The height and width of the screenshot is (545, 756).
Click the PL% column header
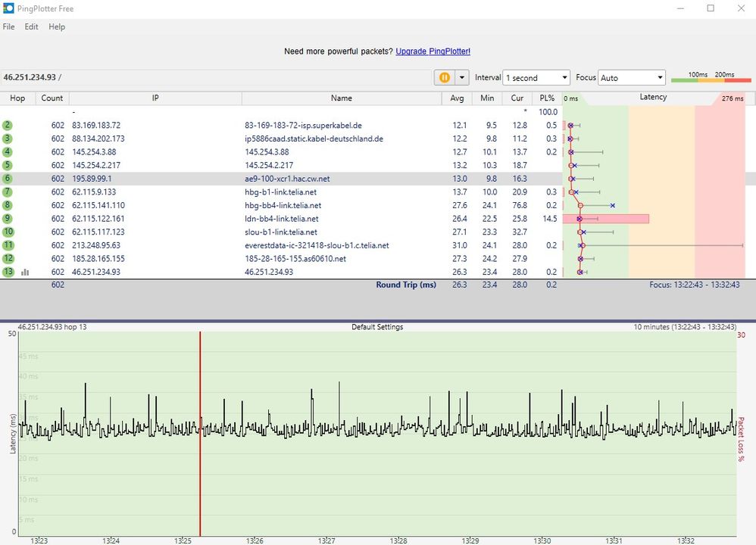click(x=547, y=98)
